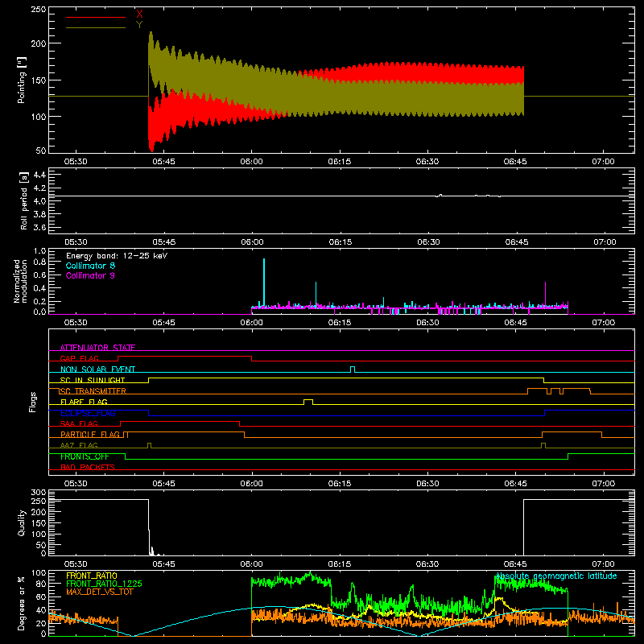The width and height of the screenshot is (644, 644).
Task: Click the 'Quality' vertical axis title
Action: point(22,522)
